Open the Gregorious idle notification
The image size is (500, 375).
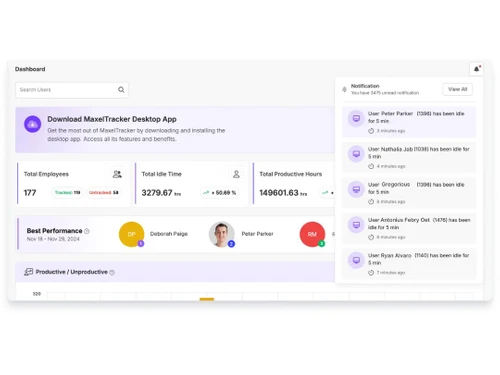pyautogui.click(x=409, y=193)
